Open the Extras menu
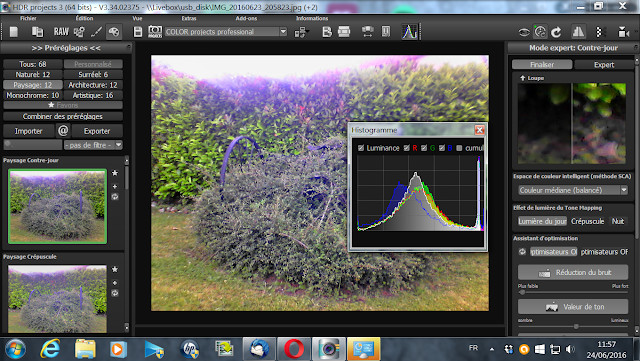640x361 pixels. (x=189, y=18)
